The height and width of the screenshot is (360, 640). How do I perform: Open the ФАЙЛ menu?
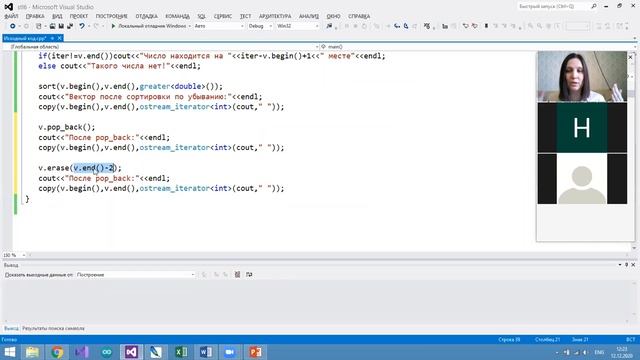tap(11, 16)
